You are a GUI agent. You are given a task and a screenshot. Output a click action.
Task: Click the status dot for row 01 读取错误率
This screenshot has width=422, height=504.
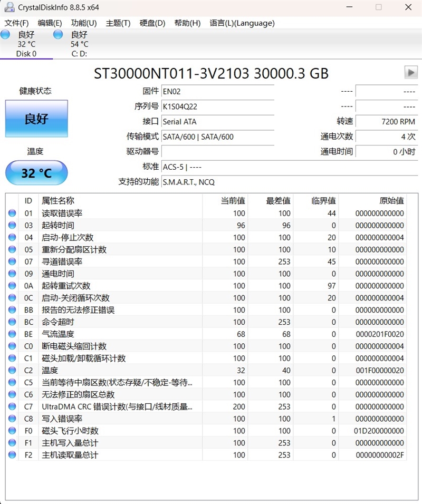pyautogui.click(x=12, y=213)
